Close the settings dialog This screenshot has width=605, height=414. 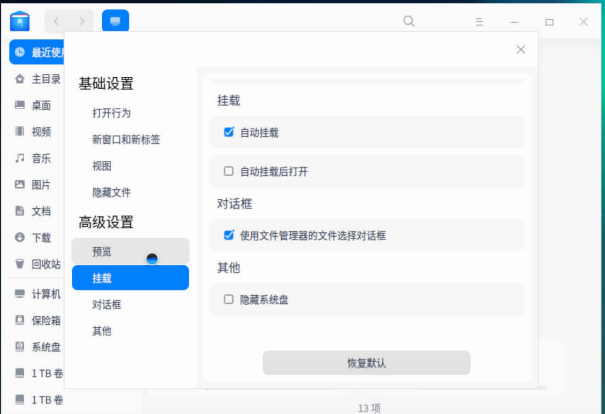(521, 49)
